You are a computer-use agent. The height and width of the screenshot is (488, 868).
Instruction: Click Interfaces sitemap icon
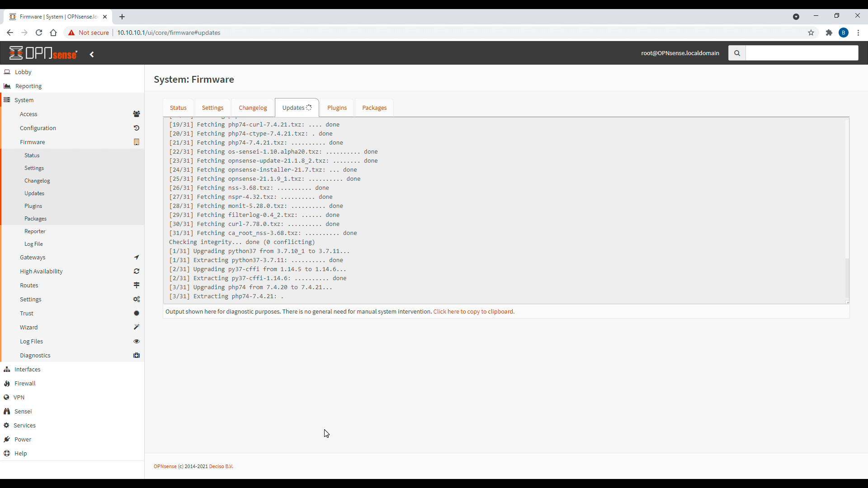pos(7,370)
